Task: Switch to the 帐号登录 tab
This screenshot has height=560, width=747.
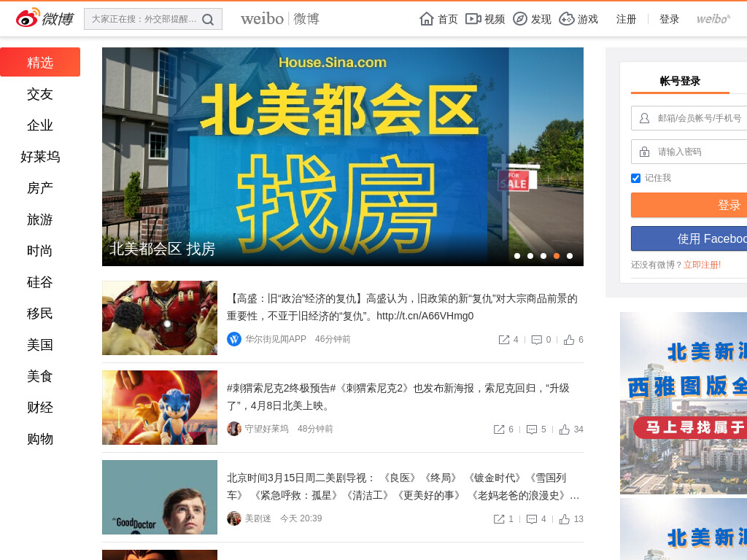Action: click(680, 81)
